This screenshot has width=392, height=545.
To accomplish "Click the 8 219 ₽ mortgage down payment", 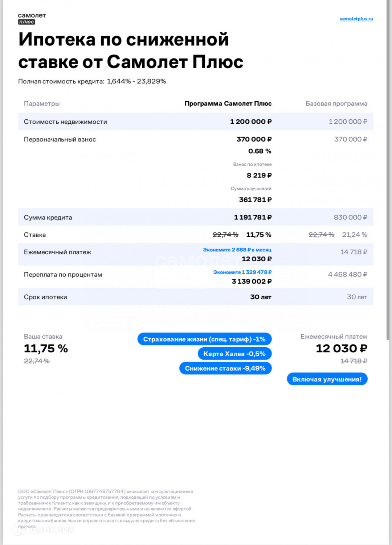I will click(259, 175).
